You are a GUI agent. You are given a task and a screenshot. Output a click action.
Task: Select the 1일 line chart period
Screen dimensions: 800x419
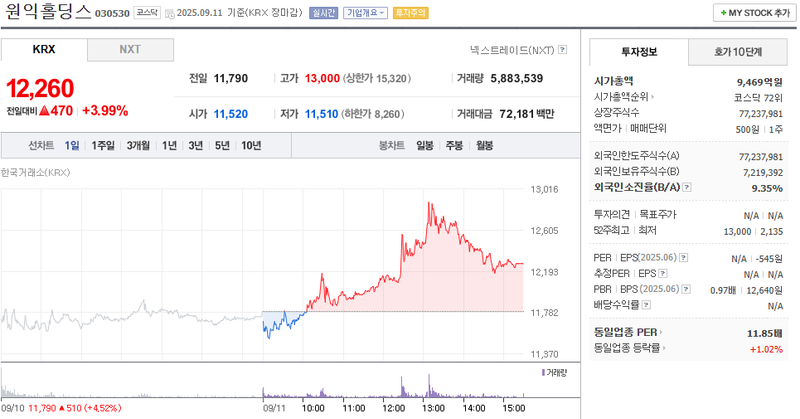coord(72,145)
